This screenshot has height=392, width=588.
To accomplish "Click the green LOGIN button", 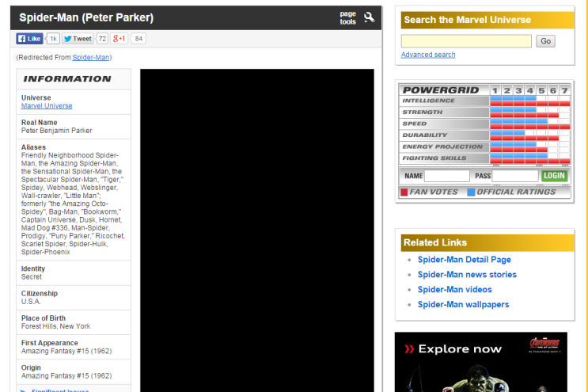I will (554, 176).
